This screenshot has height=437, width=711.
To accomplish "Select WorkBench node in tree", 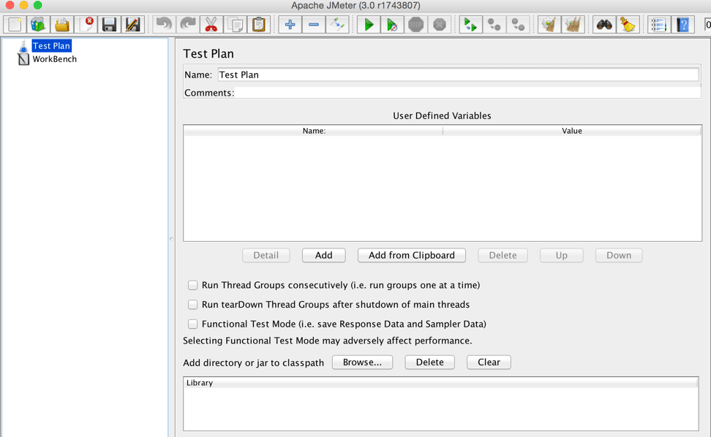I will (x=54, y=59).
